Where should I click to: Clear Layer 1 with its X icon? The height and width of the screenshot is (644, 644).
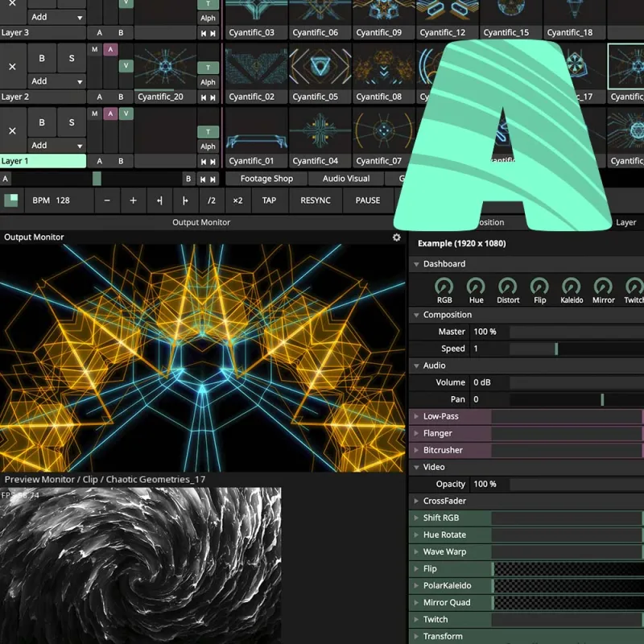pos(12,130)
